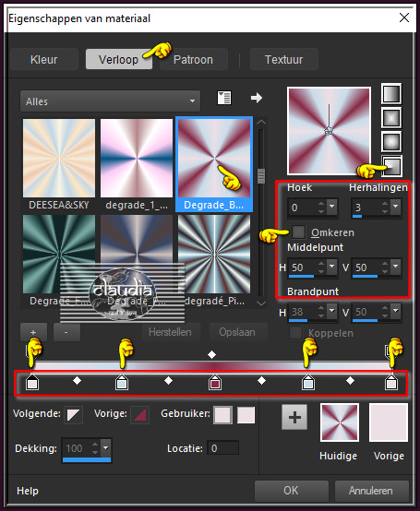The width and height of the screenshot is (420, 511).
Task: Click the right arrow icon beside category
Action: (257, 98)
